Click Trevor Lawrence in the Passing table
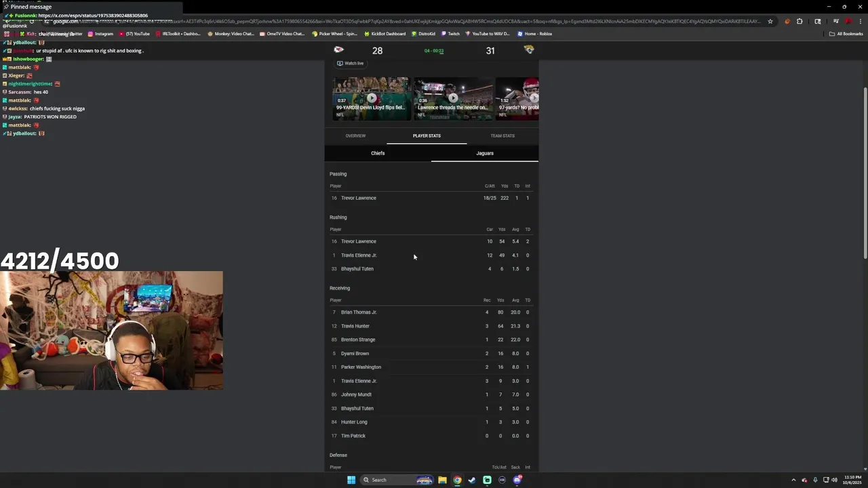 pyautogui.click(x=359, y=198)
